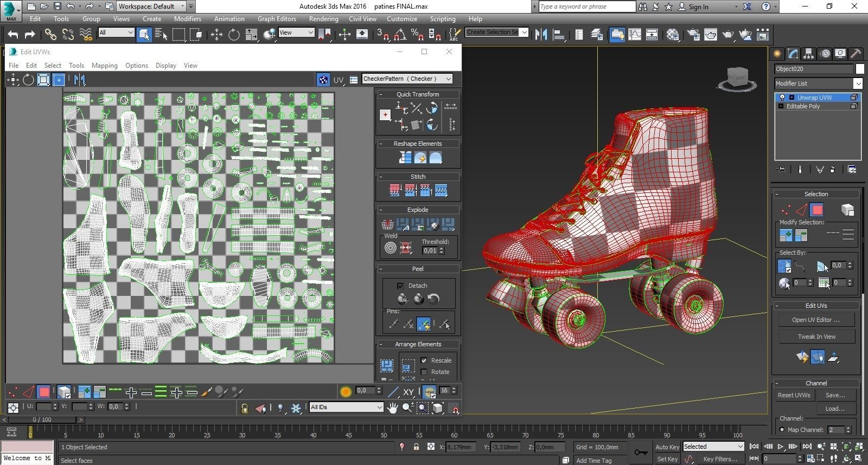Open the selection filter All dropdown

coord(116,33)
